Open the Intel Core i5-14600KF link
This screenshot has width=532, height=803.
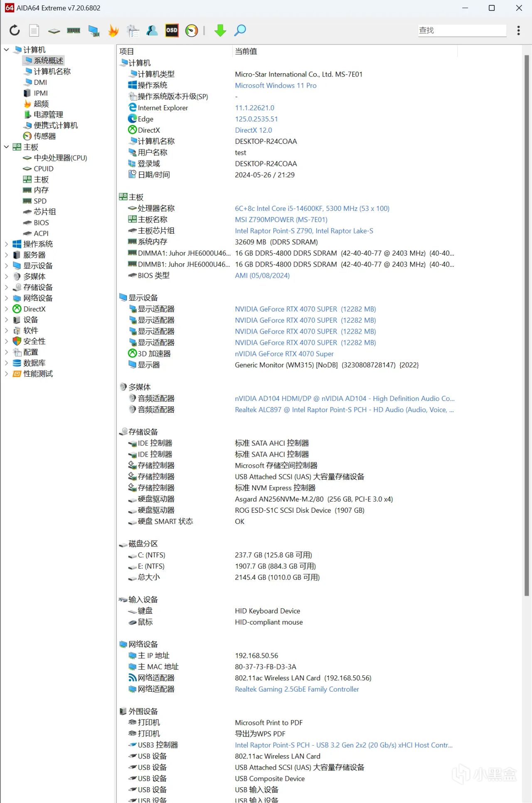312,208
